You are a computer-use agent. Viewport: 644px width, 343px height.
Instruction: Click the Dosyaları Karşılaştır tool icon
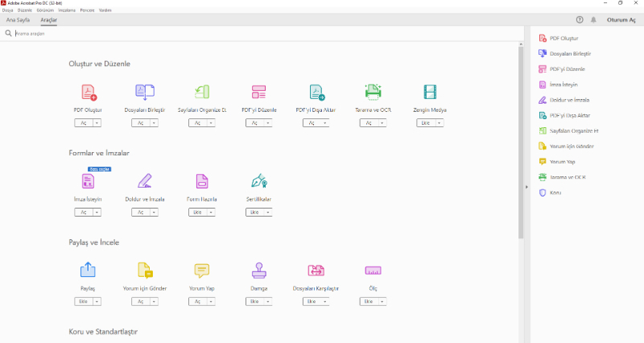click(316, 271)
